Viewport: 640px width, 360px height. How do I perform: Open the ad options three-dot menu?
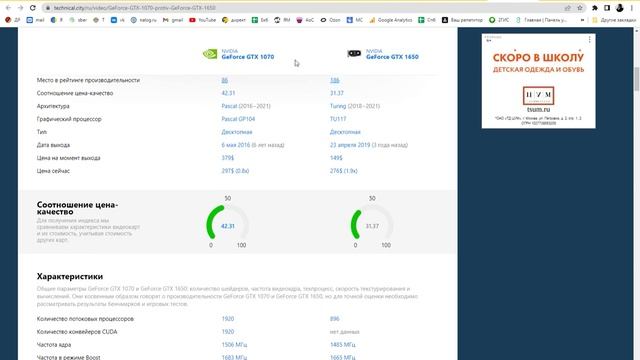pyautogui.click(x=589, y=39)
